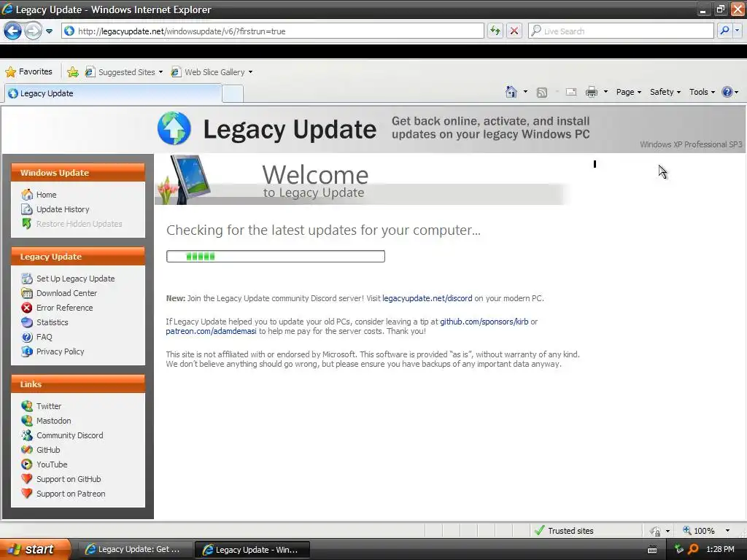Click Support on GitHub heart icon
This screenshot has width=747, height=560.
pyautogui.click(x=27, y=479)
